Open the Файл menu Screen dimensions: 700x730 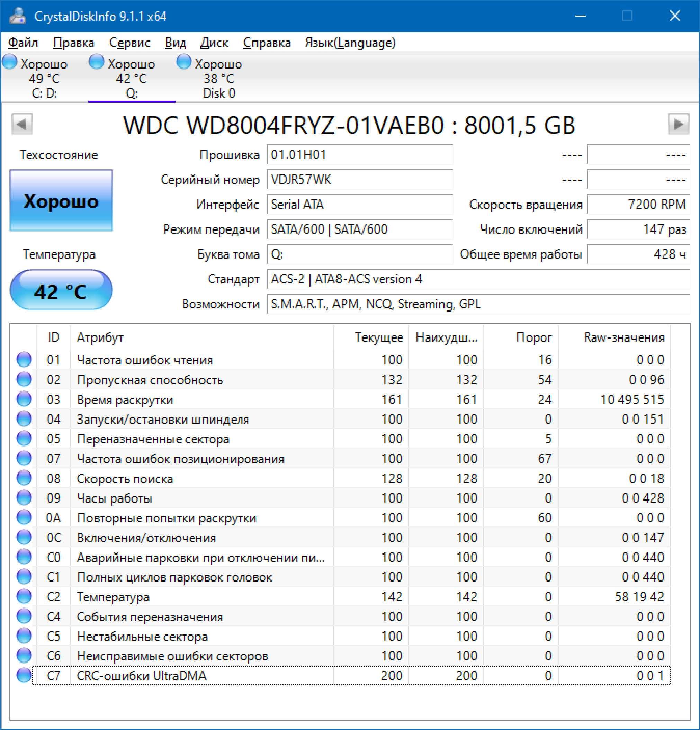(x=23, y=43)
